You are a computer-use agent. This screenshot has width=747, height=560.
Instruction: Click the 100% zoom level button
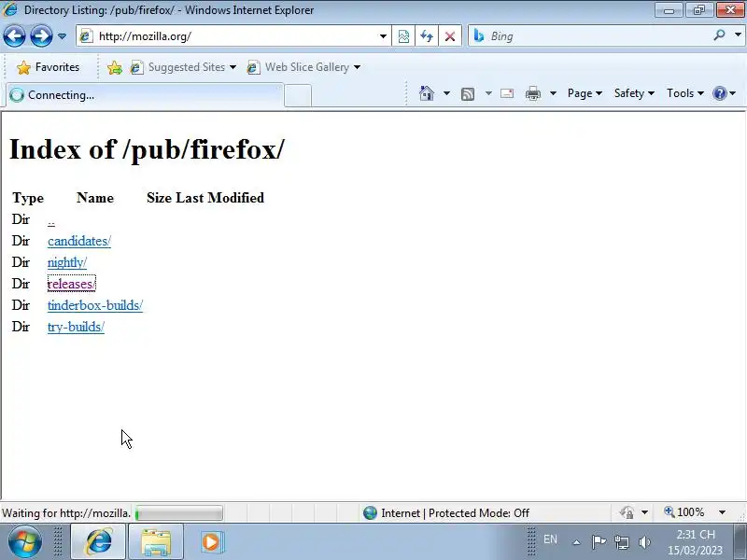(684, 512)
